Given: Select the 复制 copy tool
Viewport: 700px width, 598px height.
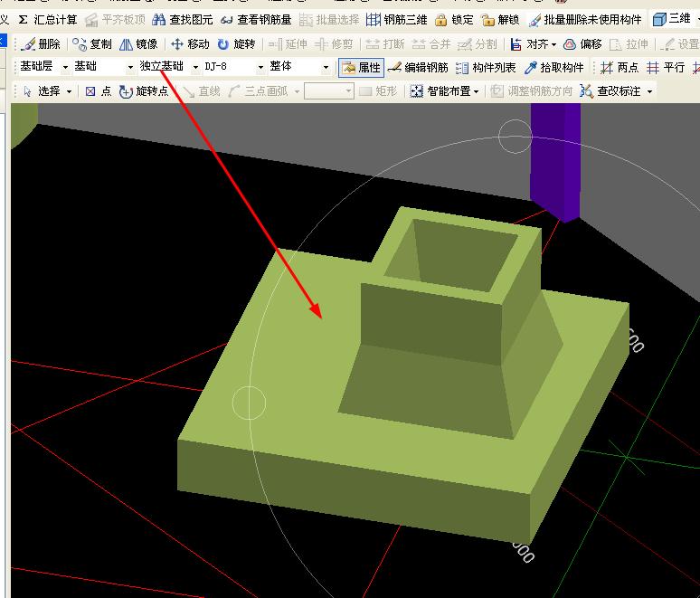Looking at the screenshot, I should point(92,43).
